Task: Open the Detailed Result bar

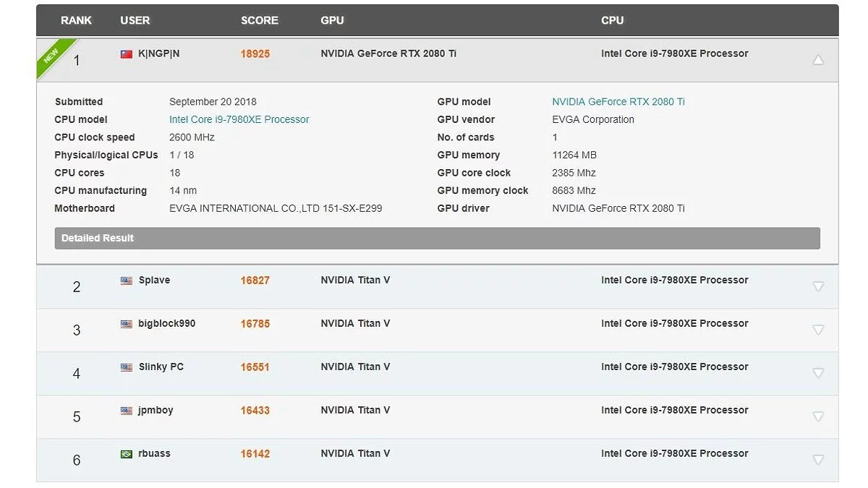Action: tap(437, 238)
